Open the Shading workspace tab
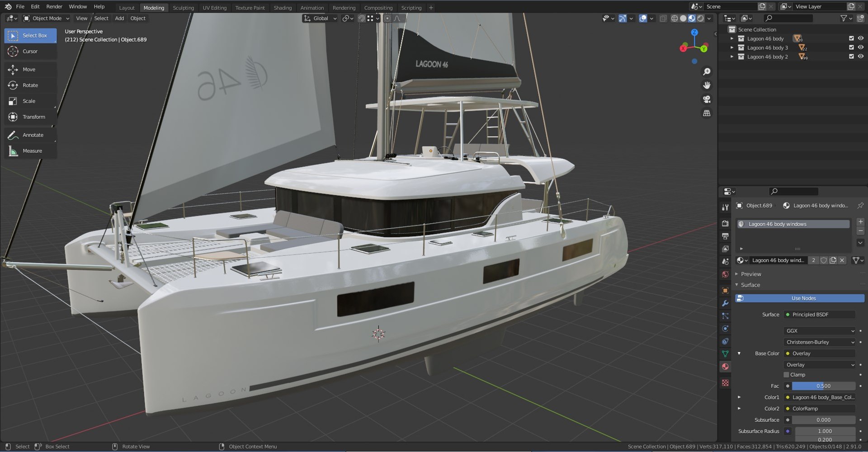Image resolution: width=868 pixels, height=452 pixels. (x=283, y=8)
